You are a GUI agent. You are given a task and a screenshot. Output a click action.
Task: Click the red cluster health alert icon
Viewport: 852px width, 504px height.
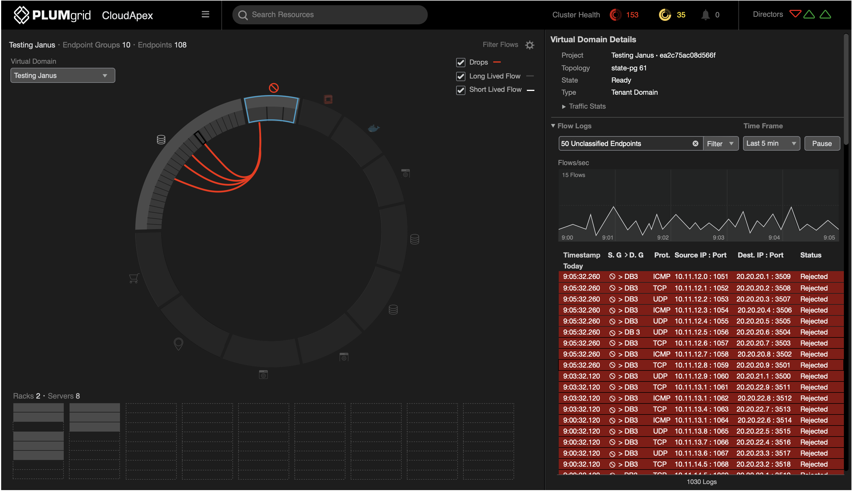(615, 14)
